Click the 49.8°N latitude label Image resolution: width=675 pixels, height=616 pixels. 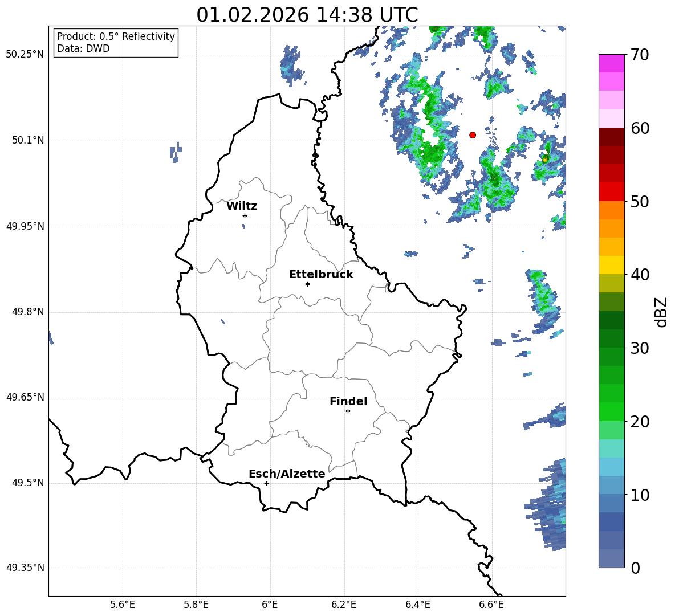click(x=27, y=312)
